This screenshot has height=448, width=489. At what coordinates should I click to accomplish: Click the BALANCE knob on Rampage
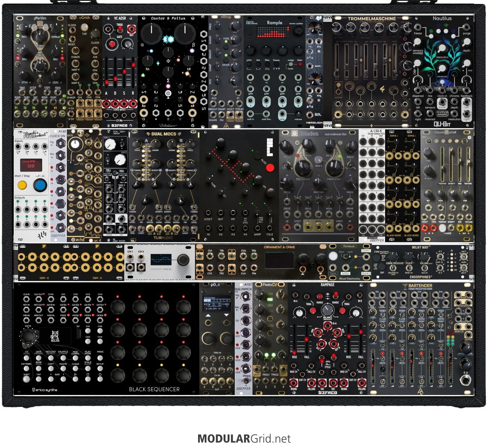pos(328,310)
